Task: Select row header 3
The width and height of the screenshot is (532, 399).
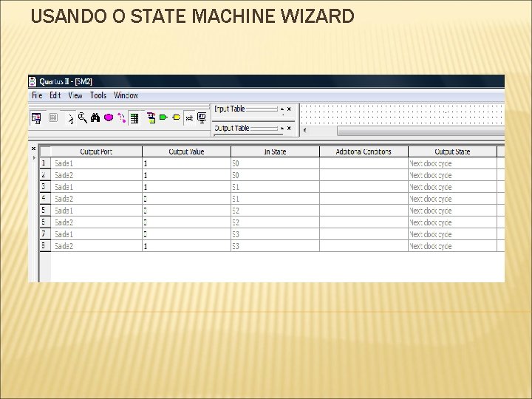Action: click(45, 187)
